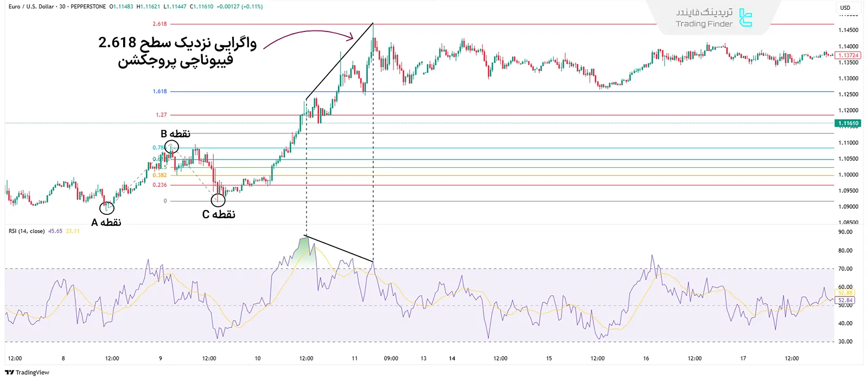Click the TradingView logo in bottom corner
Viewport: 868px width, 380px height.
27,372
